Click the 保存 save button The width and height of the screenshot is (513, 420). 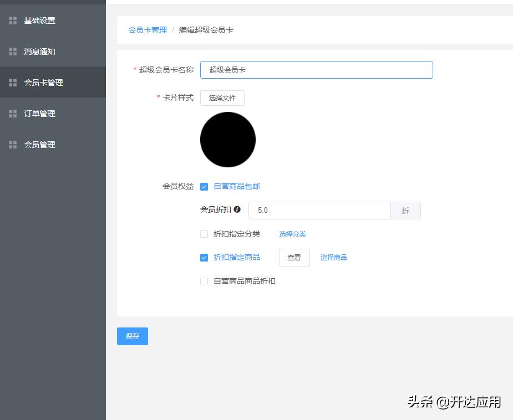(132, 336)
